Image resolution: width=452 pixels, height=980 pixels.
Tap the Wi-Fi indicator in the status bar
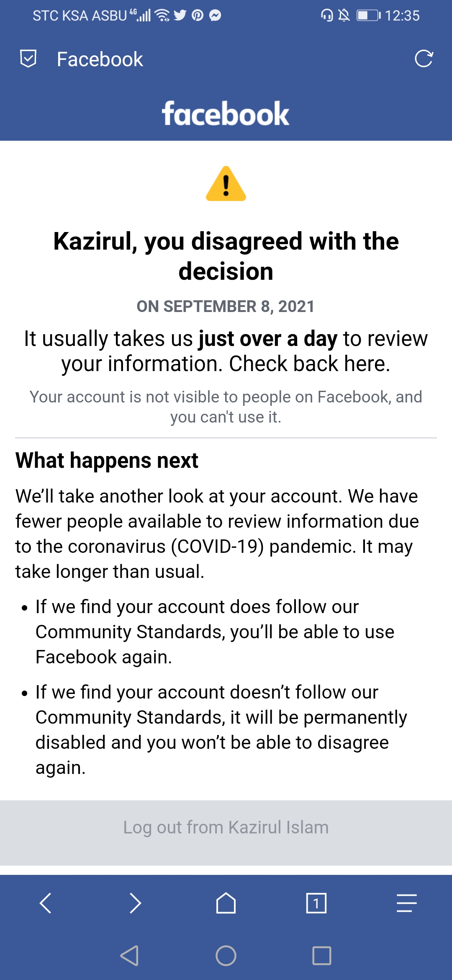[162, 15]
